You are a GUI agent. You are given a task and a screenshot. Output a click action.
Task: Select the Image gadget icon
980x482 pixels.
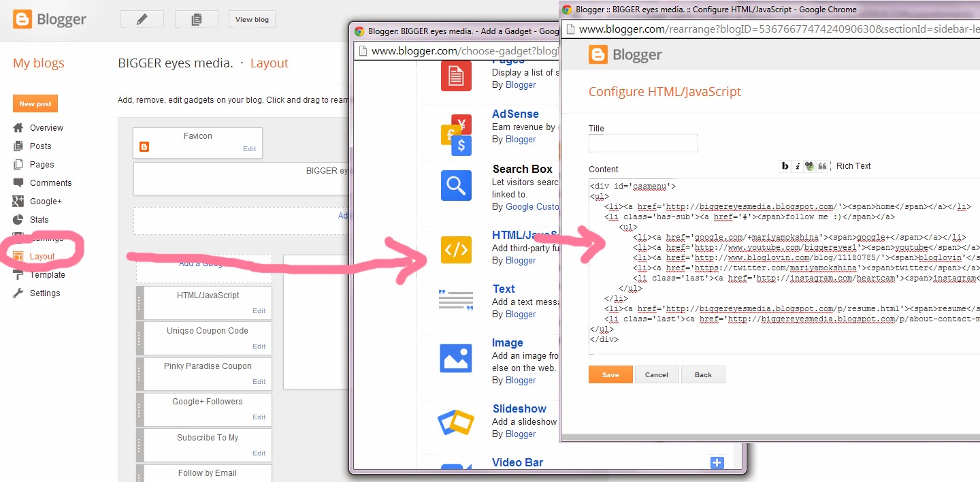[456, 358]
